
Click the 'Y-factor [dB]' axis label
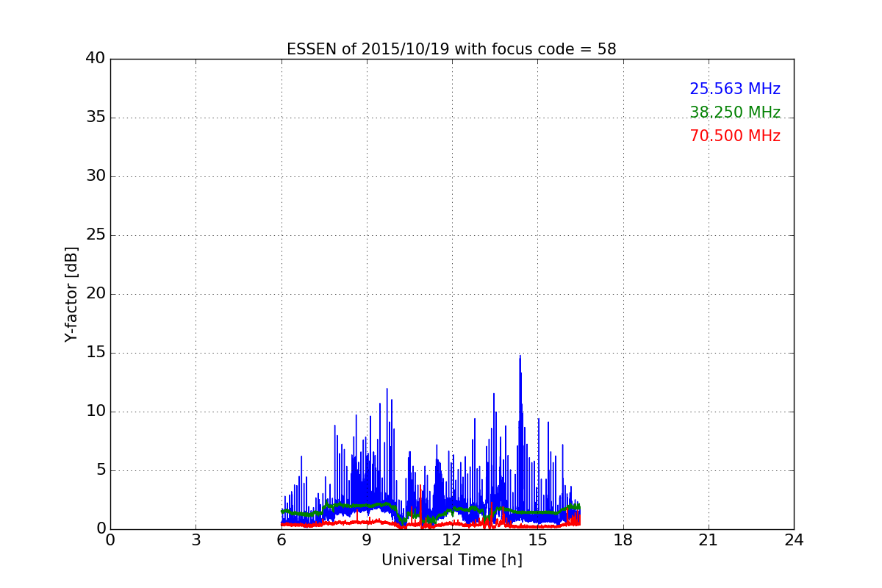coord(71,294)
